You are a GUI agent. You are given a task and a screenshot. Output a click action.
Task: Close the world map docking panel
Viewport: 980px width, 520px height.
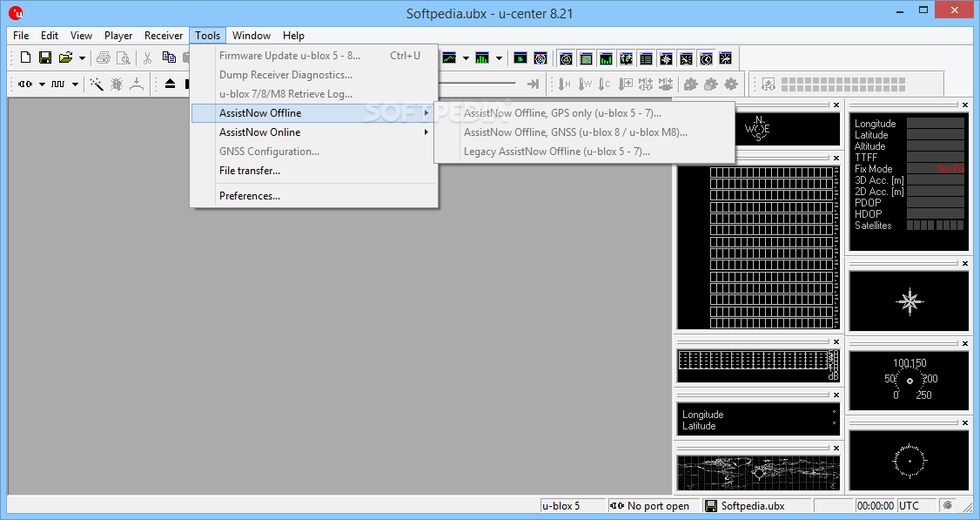pos(836,448)
